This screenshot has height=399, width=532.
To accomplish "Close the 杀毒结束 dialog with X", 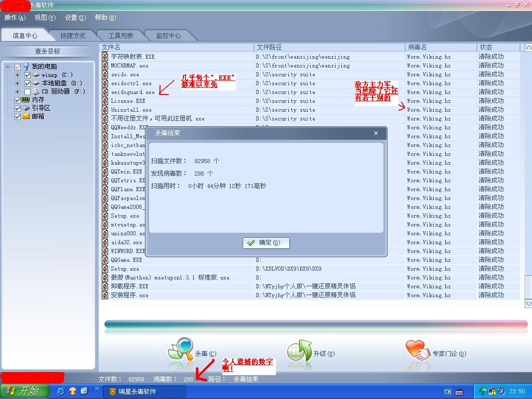I will tap(376, 134).
